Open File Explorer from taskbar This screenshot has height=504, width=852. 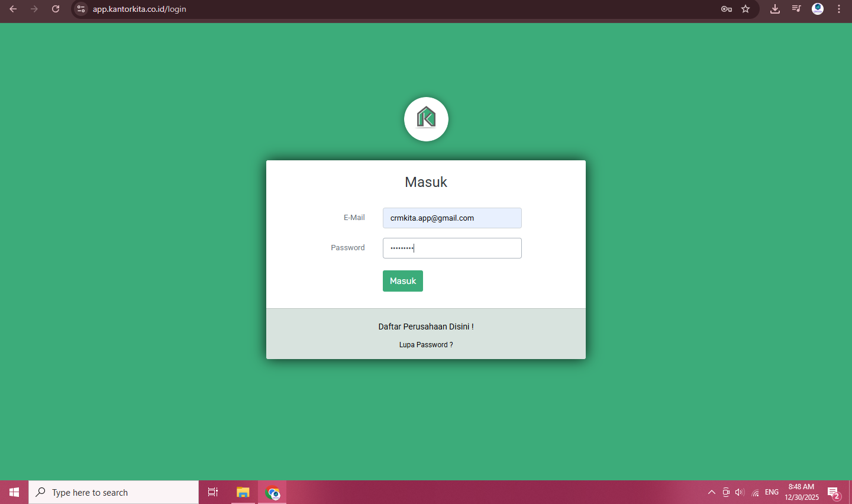pos(243,492)
